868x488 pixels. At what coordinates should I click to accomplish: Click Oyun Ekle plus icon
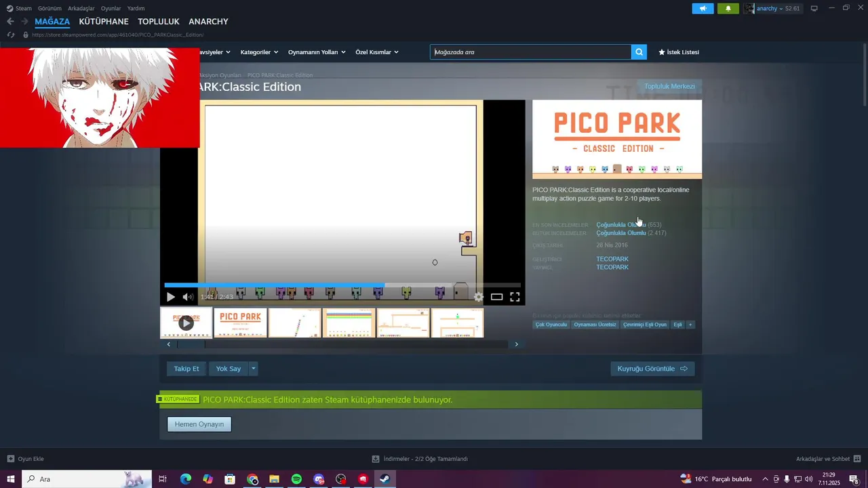pos(10,459)
